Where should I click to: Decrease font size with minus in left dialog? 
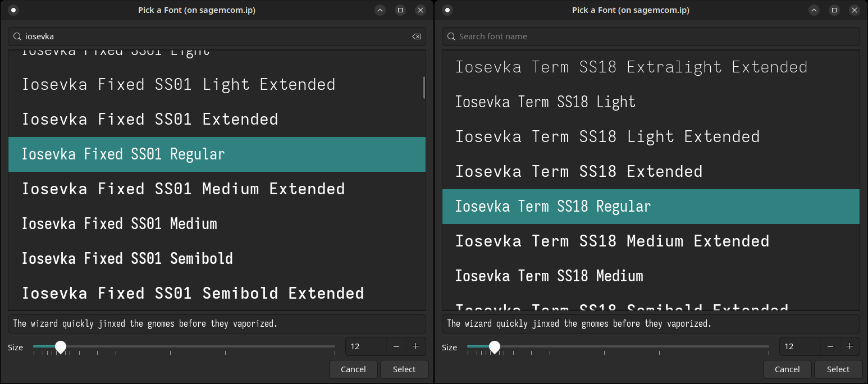pos(396,347)
